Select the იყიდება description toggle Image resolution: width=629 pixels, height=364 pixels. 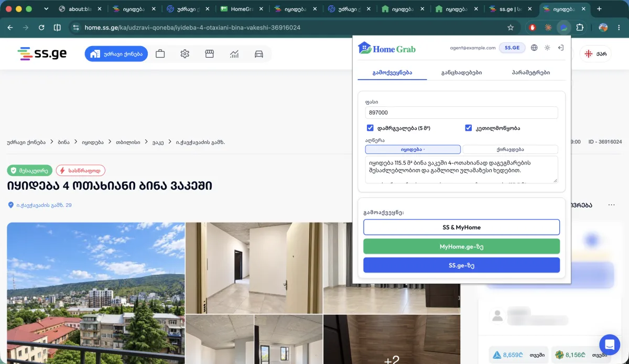coord(413,149)
